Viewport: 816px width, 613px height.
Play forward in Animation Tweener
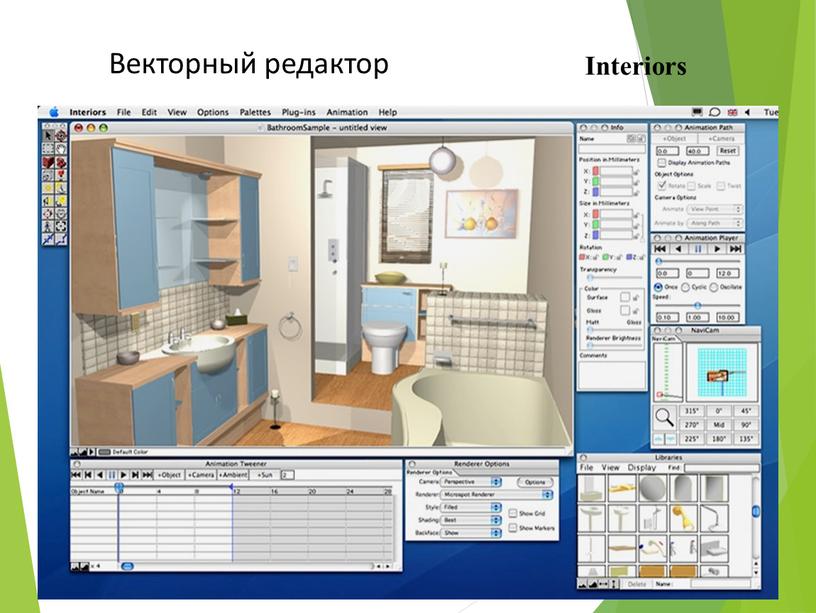click(123, 475)
